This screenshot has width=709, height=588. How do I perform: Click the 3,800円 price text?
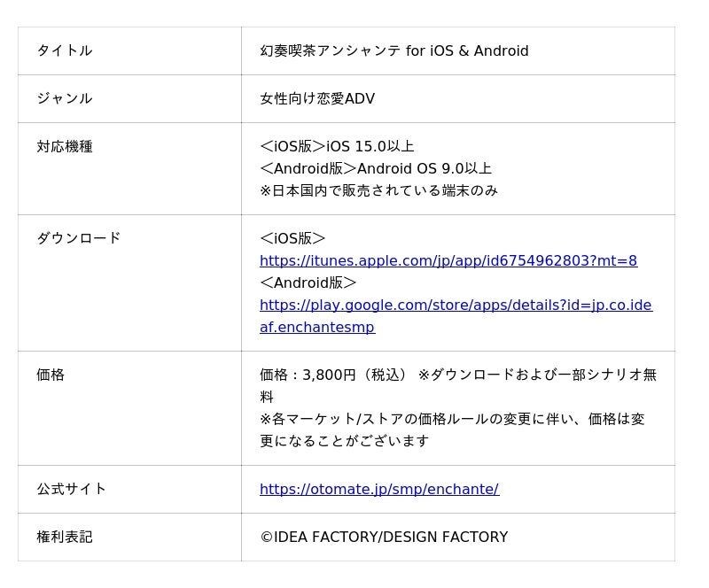click(329, 375)
